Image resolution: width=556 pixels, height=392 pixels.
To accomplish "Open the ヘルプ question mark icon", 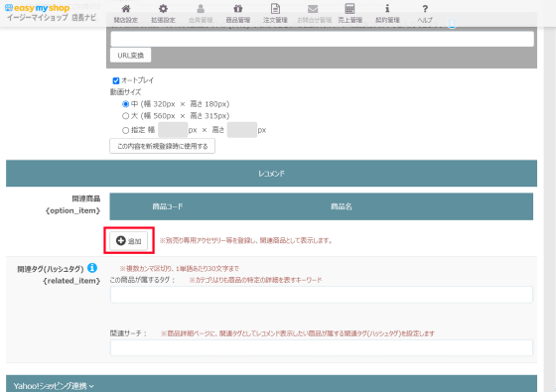I will [425, 9].
